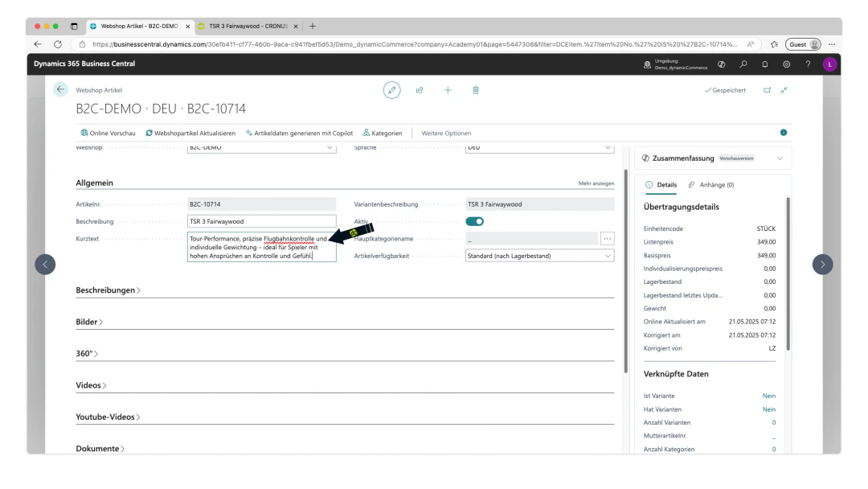Open the user avatar L menu
This screenshot has height=489, width=868.
coord(829,64)
